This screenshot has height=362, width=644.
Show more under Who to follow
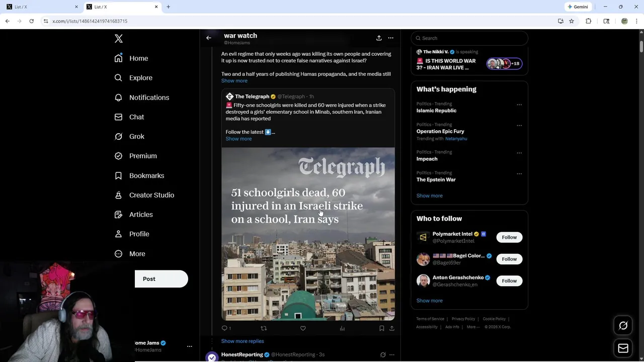(x=429, y=301)
